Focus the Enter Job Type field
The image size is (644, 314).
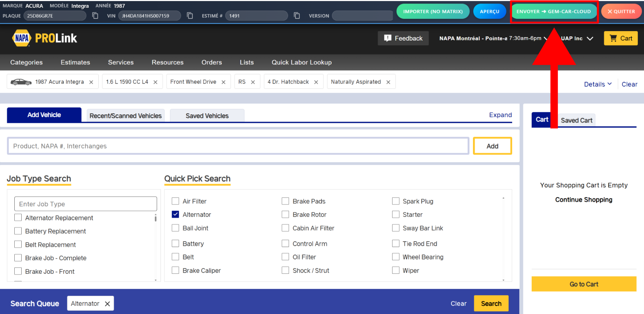click(86, 204)
